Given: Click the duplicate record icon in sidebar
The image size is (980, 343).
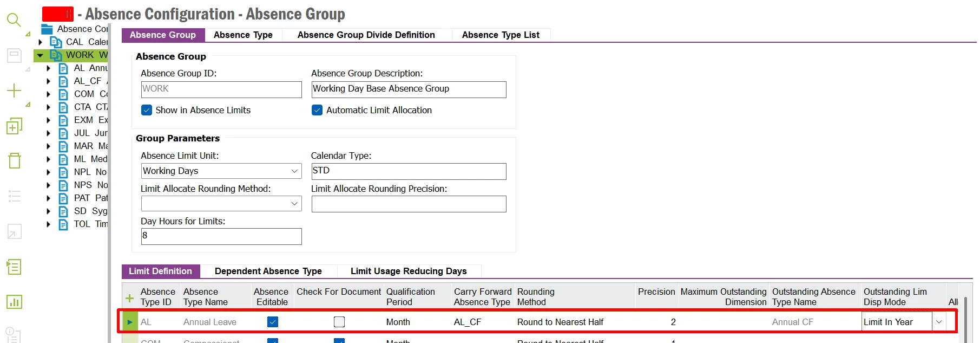Looking at the screenshot, I should pyautogui.click(x=14, y=126).
